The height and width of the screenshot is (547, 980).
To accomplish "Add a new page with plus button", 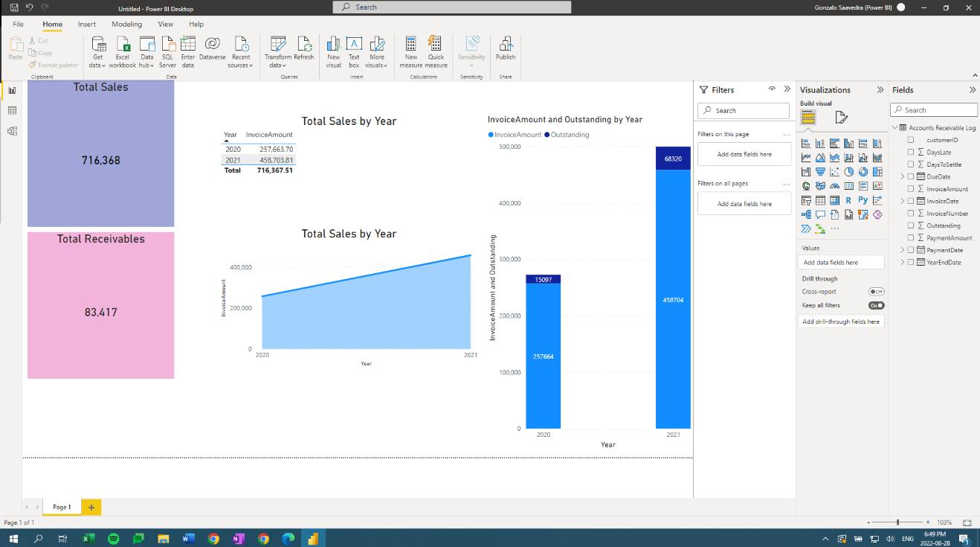I will (x=91, y=507).
